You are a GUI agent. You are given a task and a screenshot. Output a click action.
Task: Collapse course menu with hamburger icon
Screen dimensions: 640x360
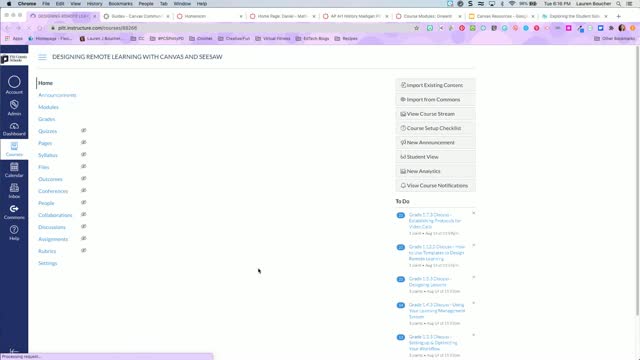(42, 57)
